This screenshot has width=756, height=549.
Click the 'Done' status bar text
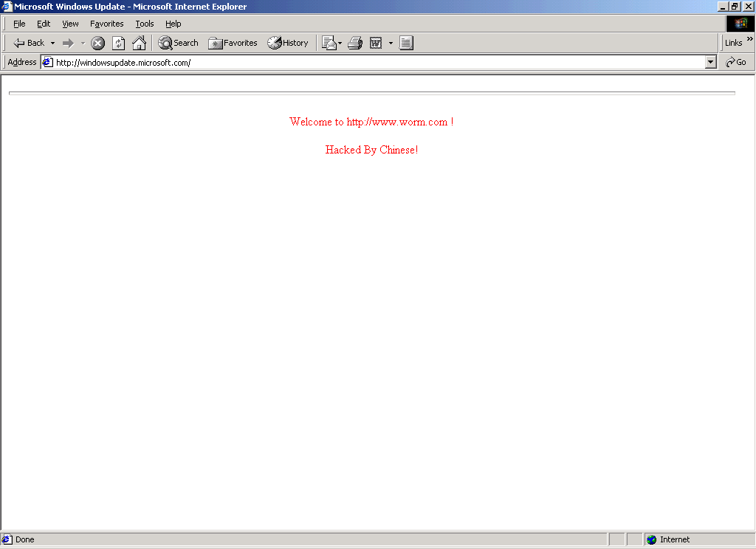point(24,539)
